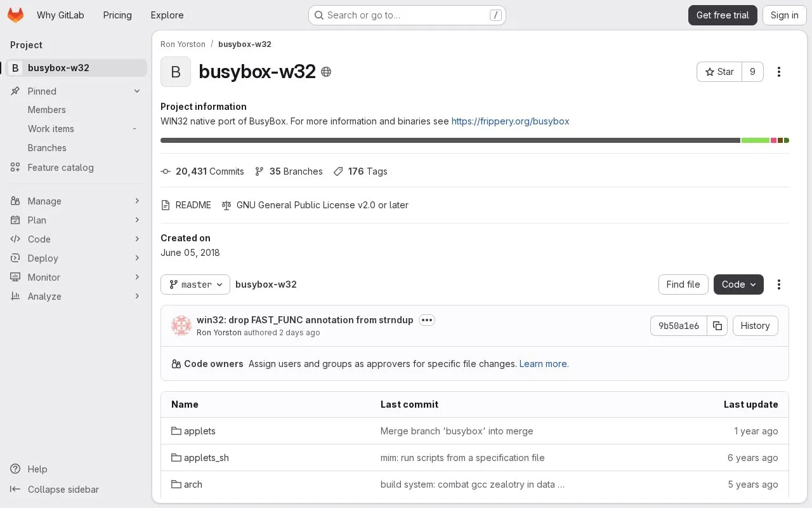
Task: Copy commit SHA 9b50a1e6 to clipboard
Action: pyautogui.click(x=717, y=326)
